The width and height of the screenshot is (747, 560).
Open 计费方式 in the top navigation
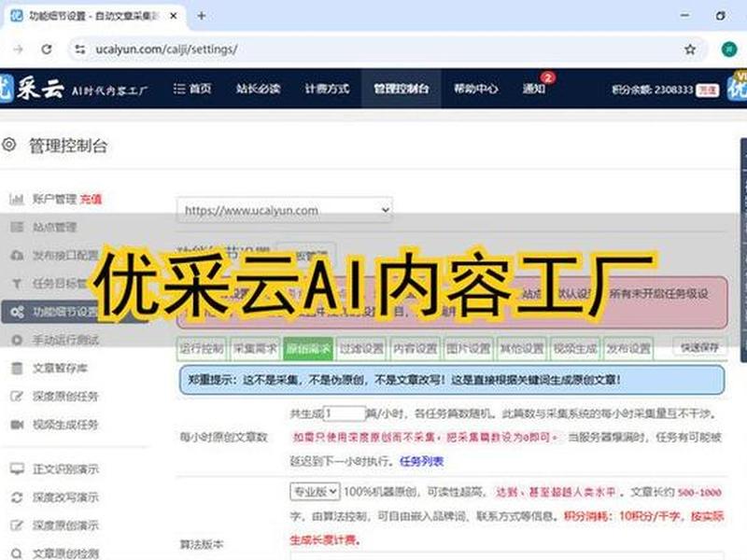pos(327,89)
